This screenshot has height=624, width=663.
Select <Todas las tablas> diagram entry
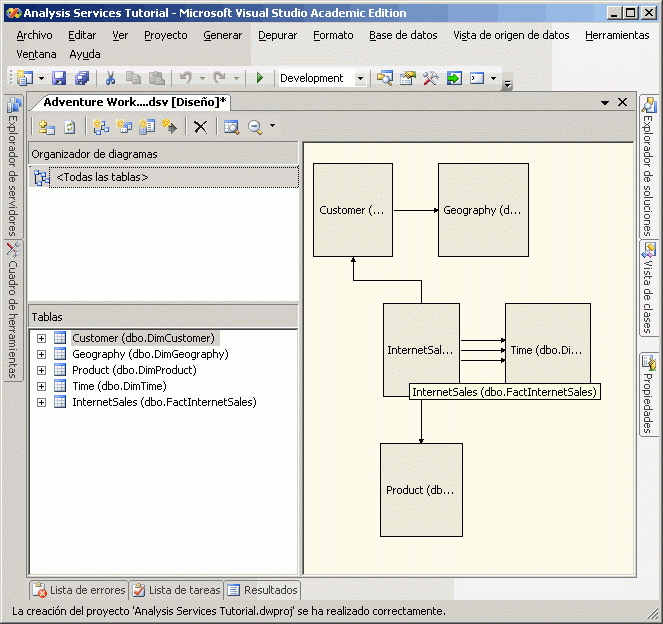(102, 177)
